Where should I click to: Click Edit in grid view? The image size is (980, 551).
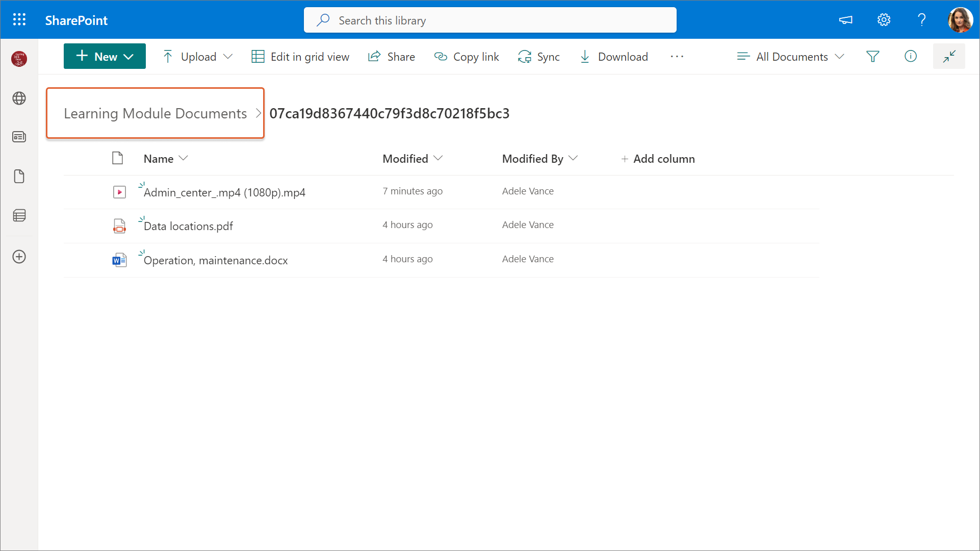point(300,57)
